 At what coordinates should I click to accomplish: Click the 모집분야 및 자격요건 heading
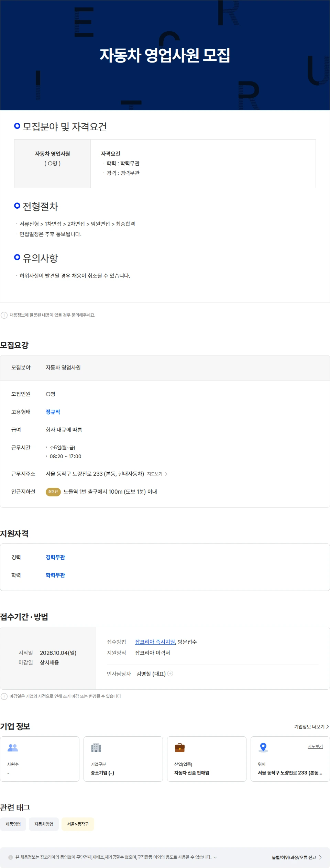pyautogui.click(x=65, y=127)
